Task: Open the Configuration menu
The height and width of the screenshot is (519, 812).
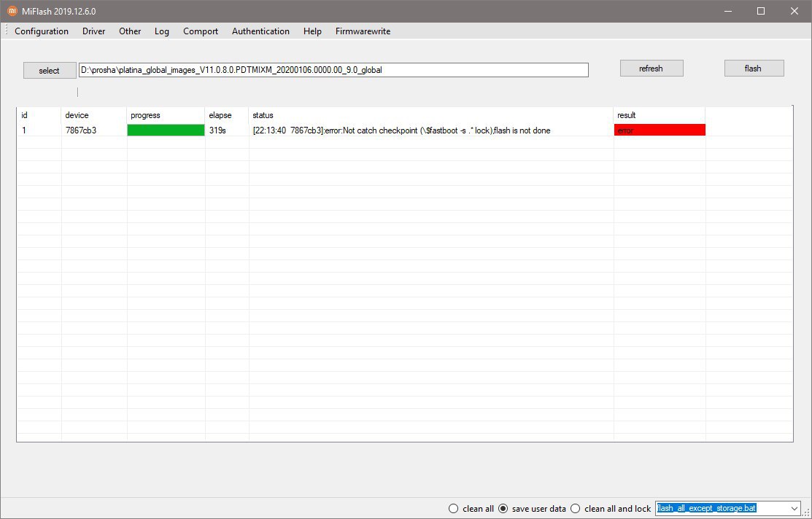Action: [42, 31]
